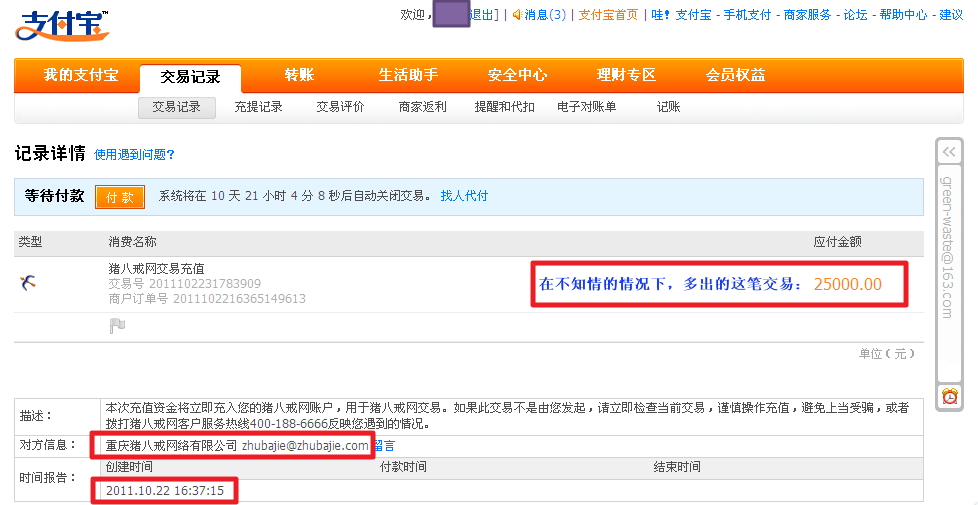
Task: Click the creation time 2011.10.22 16:37:15
Action: (165, 491)
